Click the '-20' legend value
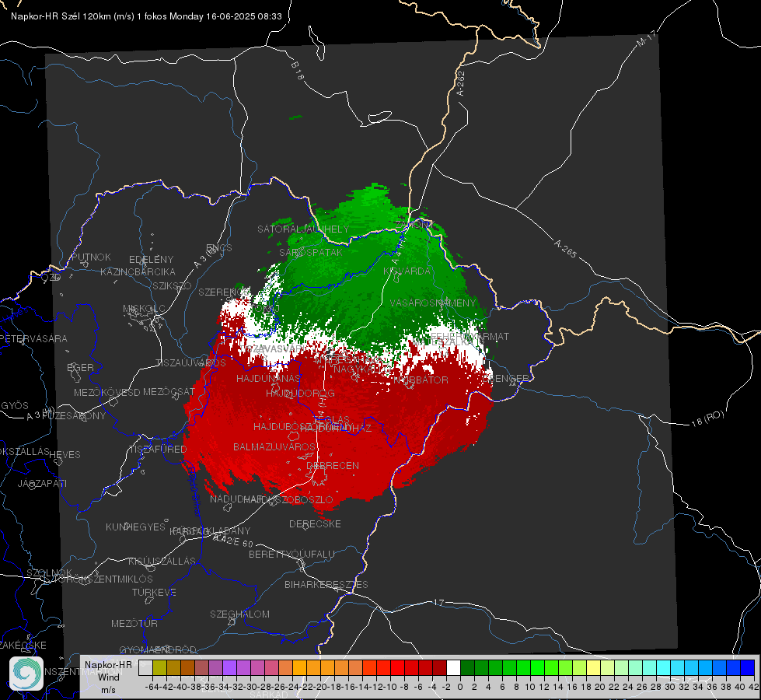The image size is (761, 700). 320,687
